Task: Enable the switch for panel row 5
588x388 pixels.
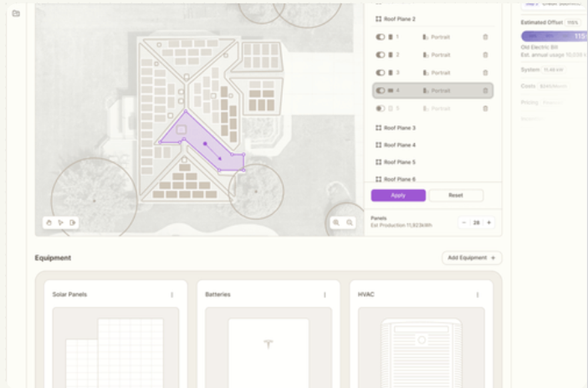Action: 380,109
